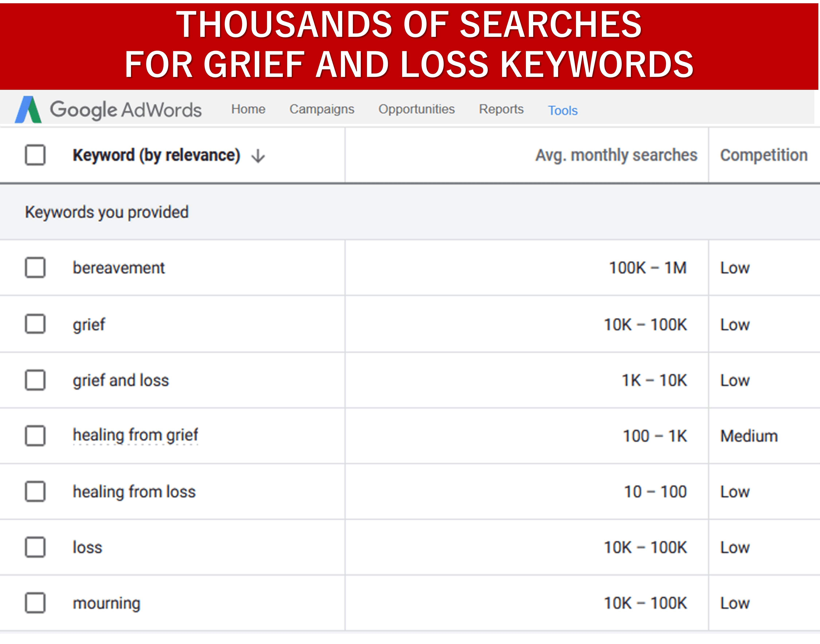Tick the select-all checkbox in header
Image resolution: width=820 pixels, height=644 pixels.
[x=36, y=155]
